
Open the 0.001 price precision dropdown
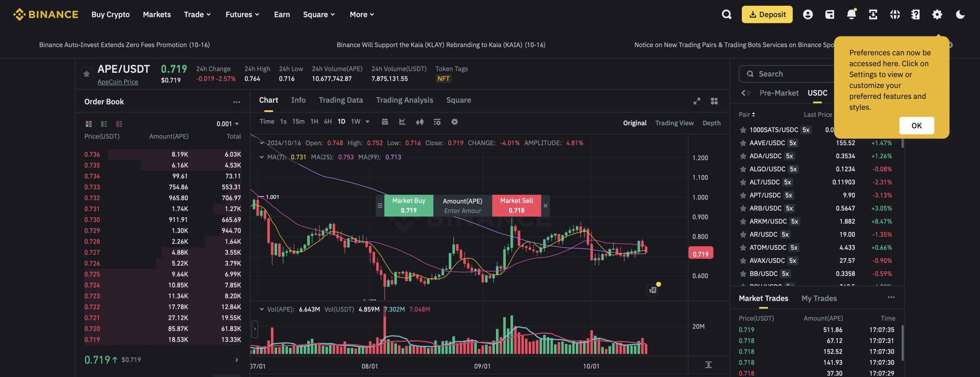(228, 124)
